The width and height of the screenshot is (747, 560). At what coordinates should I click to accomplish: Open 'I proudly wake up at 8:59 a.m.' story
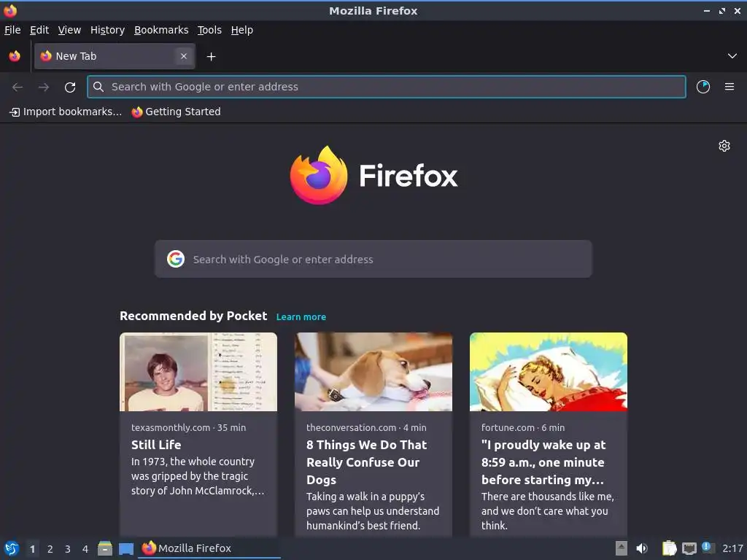point(543,462)
